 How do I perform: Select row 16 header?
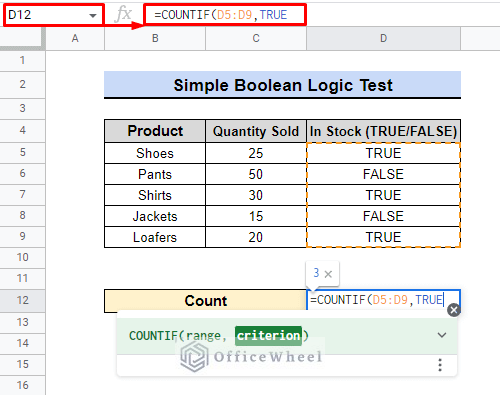tap(22, 386)
